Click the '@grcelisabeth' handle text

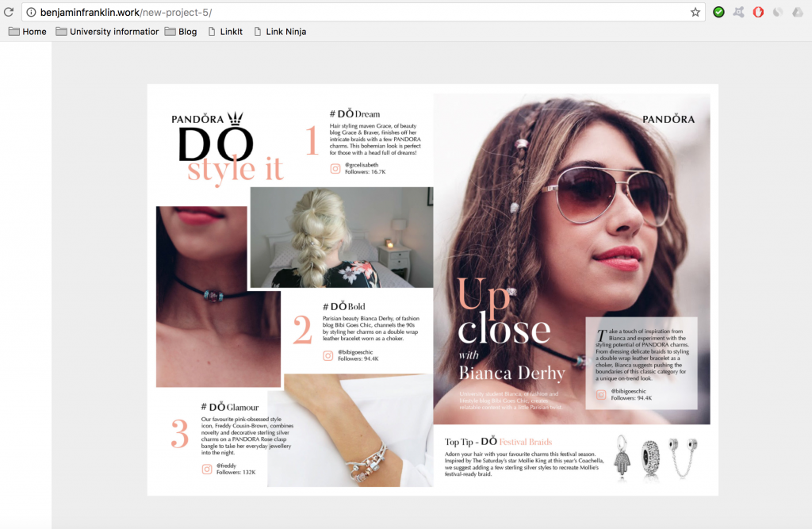[x=362, y=165]
